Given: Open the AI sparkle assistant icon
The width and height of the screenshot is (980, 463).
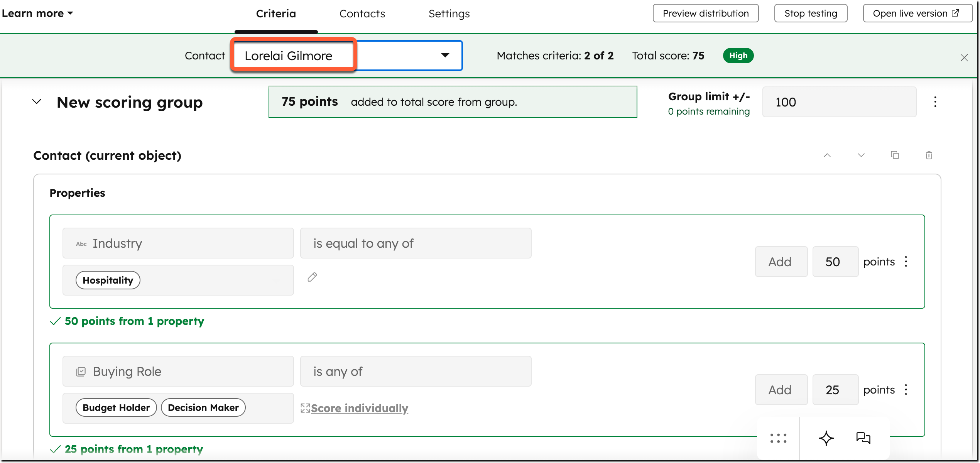Looking at the screenshot, I should pyautogui.click(x=826, y=438).
